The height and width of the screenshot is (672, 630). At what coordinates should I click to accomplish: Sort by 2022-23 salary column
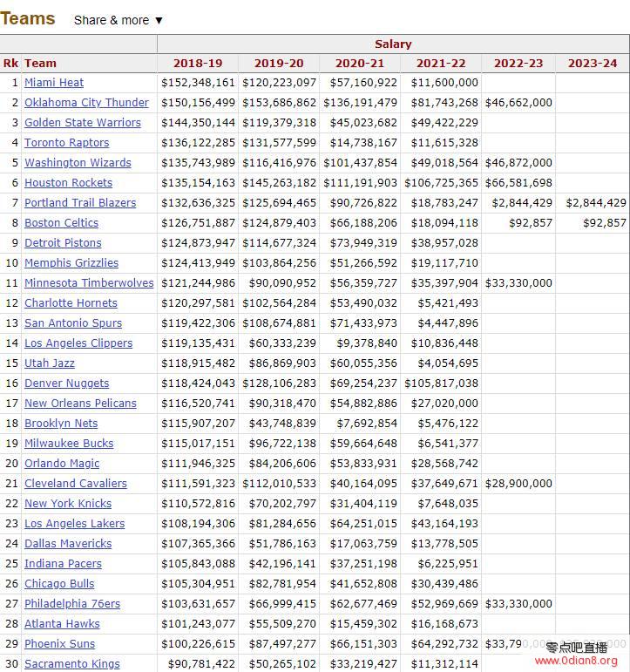[x=518, y=64]
